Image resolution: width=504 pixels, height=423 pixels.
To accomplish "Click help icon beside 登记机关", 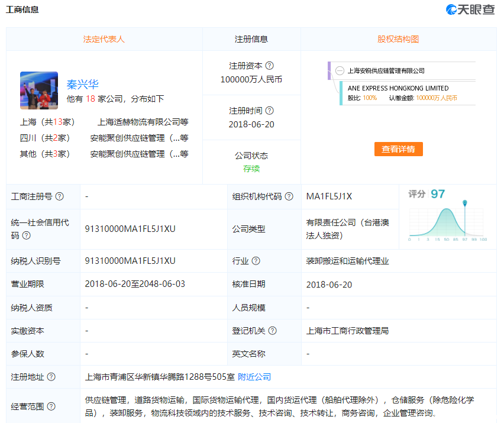I will tap(272, 331).
